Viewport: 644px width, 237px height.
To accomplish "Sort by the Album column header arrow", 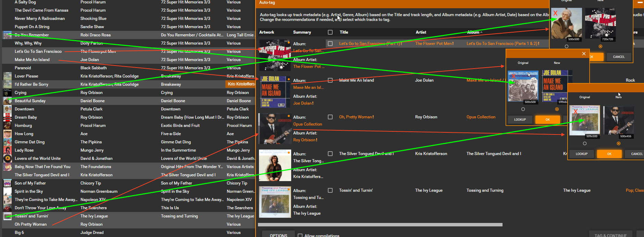I will point(481,32).
